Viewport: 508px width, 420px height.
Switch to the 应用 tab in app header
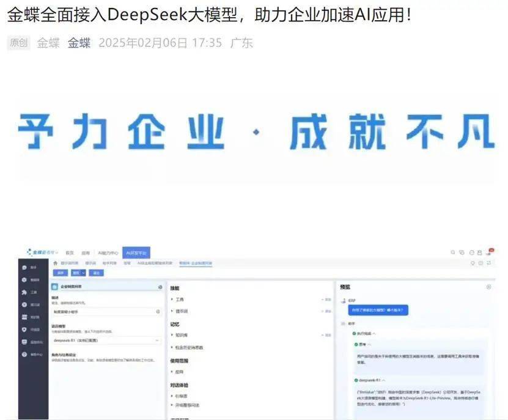[x=86, y=252]
